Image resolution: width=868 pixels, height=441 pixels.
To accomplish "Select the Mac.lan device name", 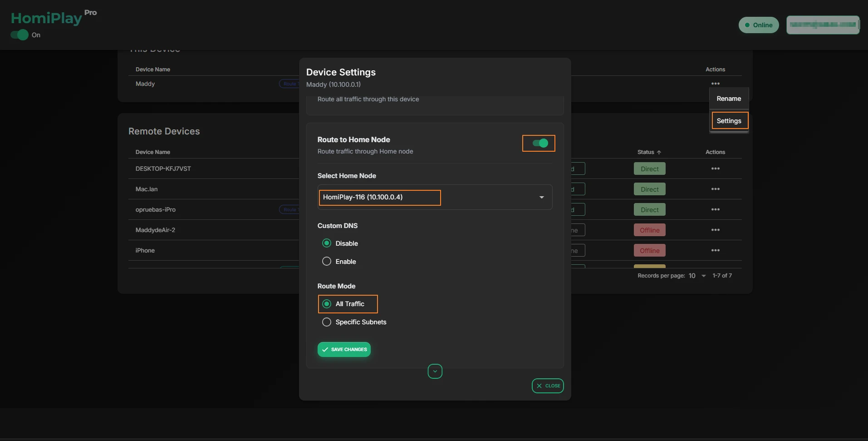I will click(x=147, y=189).
